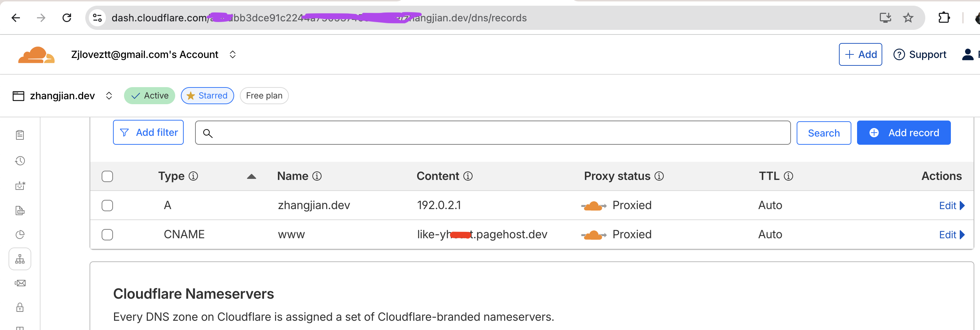Click the Proxy status column header
Image resolution: width=980 pixels, height=330 pixels.
[617, 176]
